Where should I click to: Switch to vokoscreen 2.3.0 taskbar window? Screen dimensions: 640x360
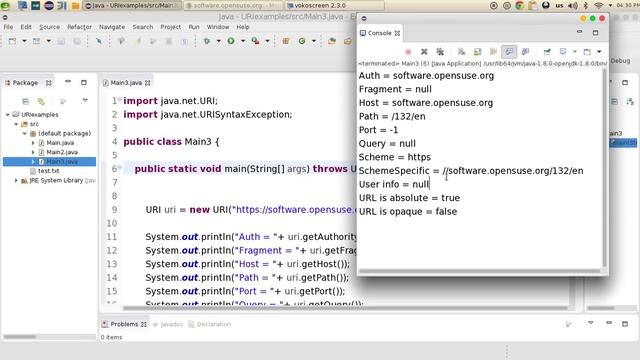pyautogui.click(x=334, y=6)
